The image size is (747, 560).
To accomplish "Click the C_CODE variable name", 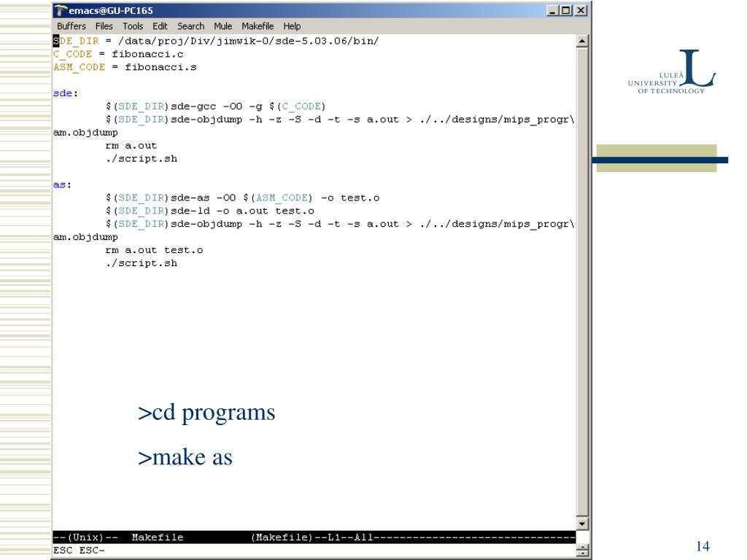I will 72,54.
